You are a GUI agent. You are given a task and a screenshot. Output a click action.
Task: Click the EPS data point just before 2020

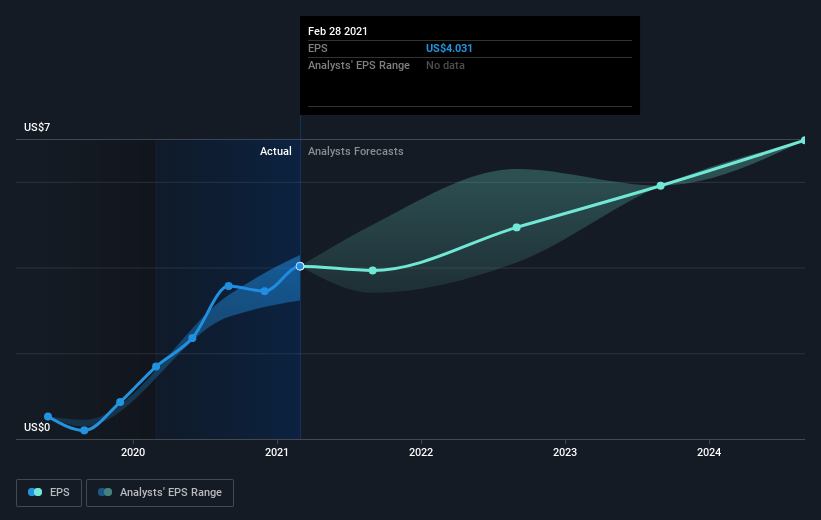click(x=120, y=402)
